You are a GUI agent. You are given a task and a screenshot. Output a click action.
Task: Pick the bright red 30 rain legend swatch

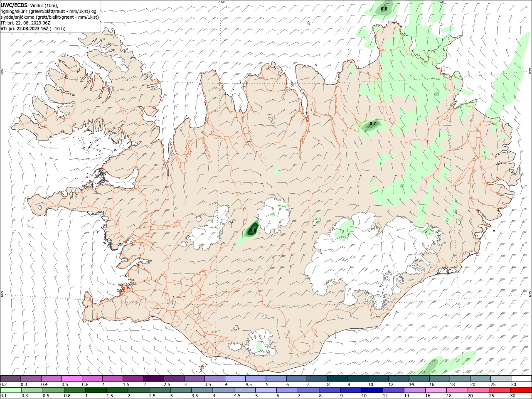pos(521,390)
